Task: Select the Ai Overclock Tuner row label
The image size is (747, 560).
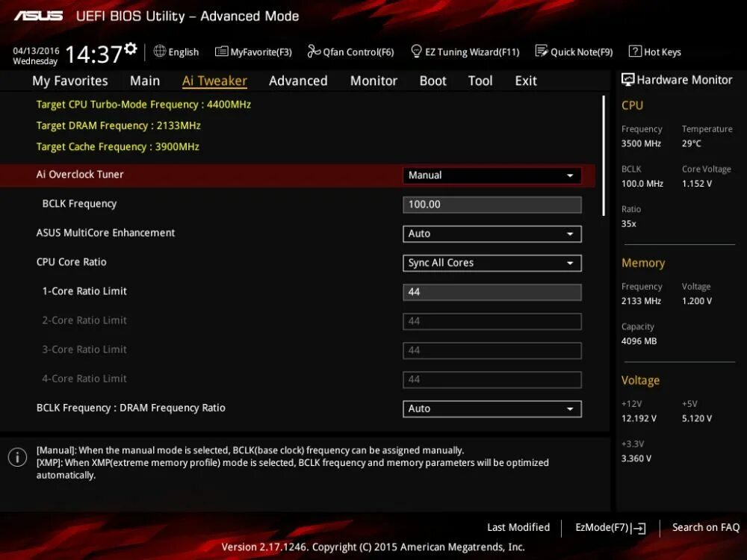Action: (x=80, y=174)
